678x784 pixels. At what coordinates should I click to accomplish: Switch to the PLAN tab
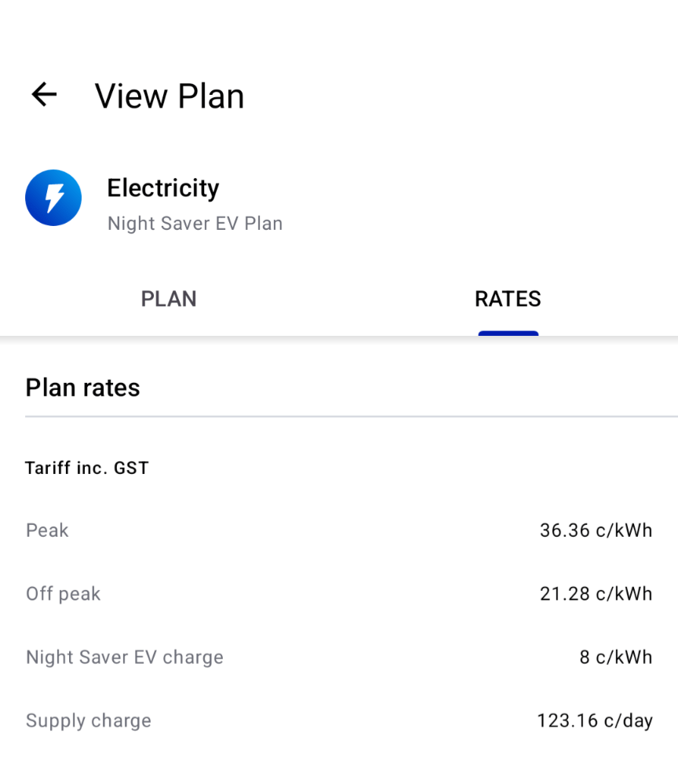169,299
